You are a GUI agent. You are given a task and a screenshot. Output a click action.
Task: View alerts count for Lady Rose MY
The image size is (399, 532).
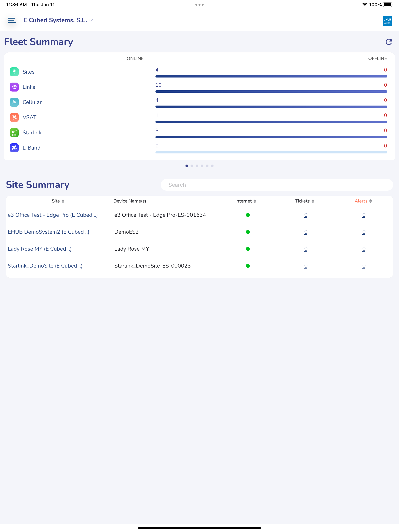tap(364, 249)
